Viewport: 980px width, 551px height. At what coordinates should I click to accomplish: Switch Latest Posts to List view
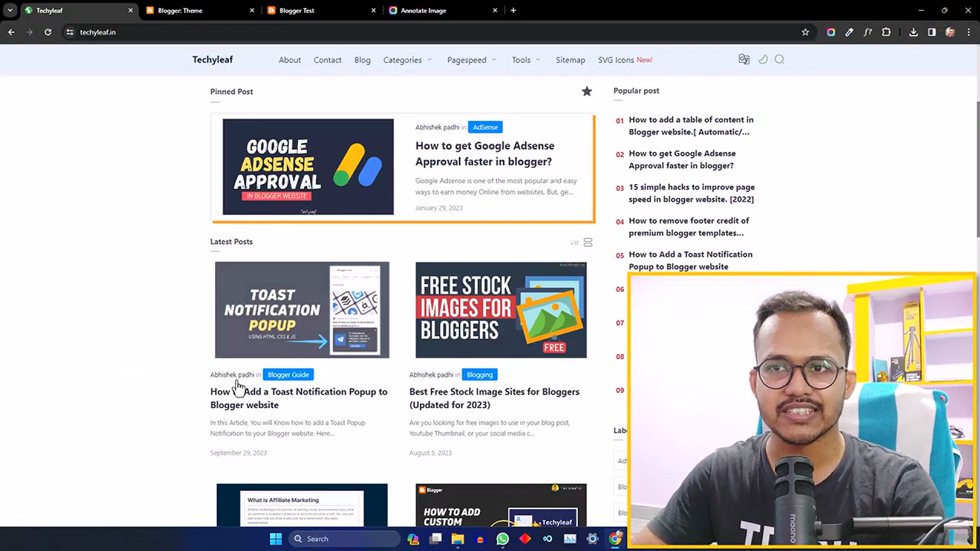(582, 242)
